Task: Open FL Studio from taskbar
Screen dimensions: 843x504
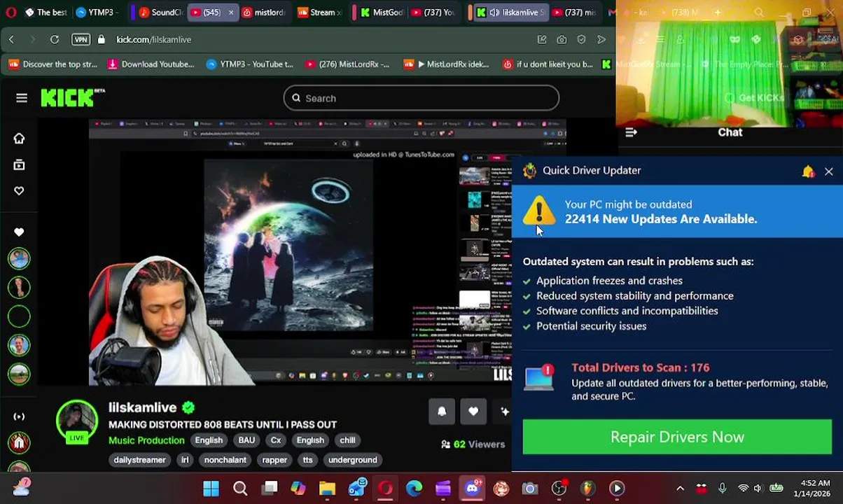Action: tap(587, 489)
